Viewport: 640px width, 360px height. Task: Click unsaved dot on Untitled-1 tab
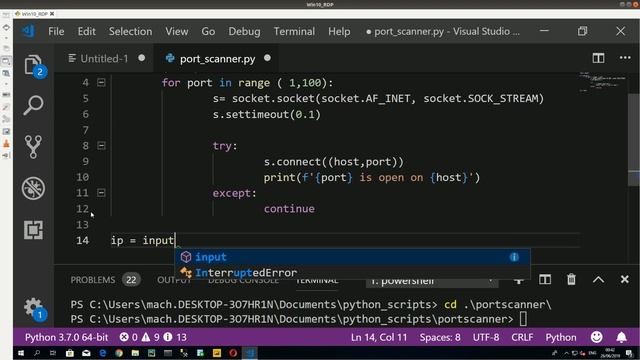[142, 58]
